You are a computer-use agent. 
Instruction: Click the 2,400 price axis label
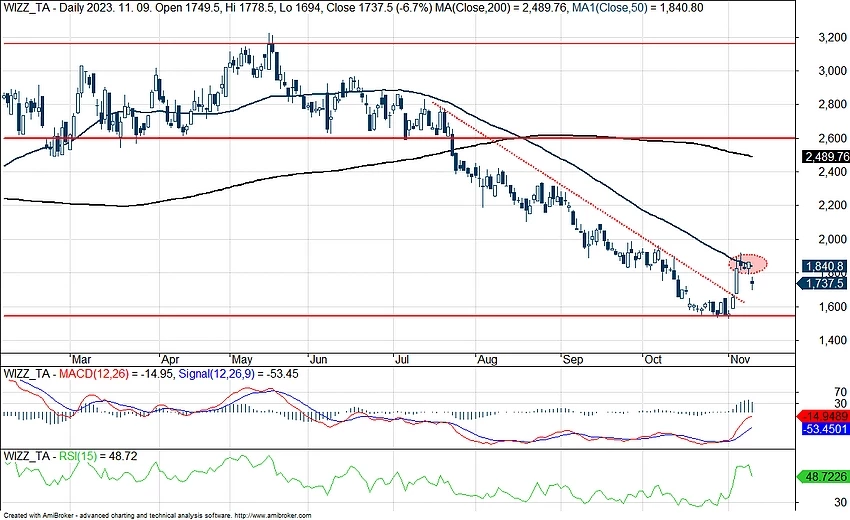pyautogui.click(x=832, y=172)
